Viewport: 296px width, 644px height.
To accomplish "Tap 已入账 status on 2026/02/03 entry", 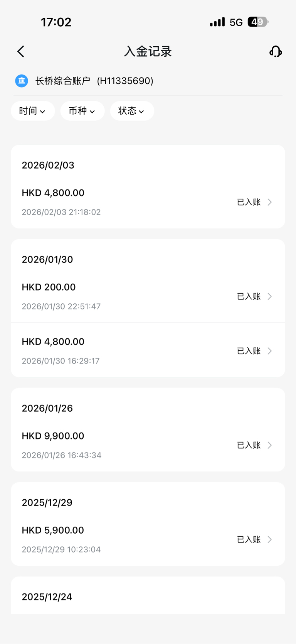I will tap(249, 202).
